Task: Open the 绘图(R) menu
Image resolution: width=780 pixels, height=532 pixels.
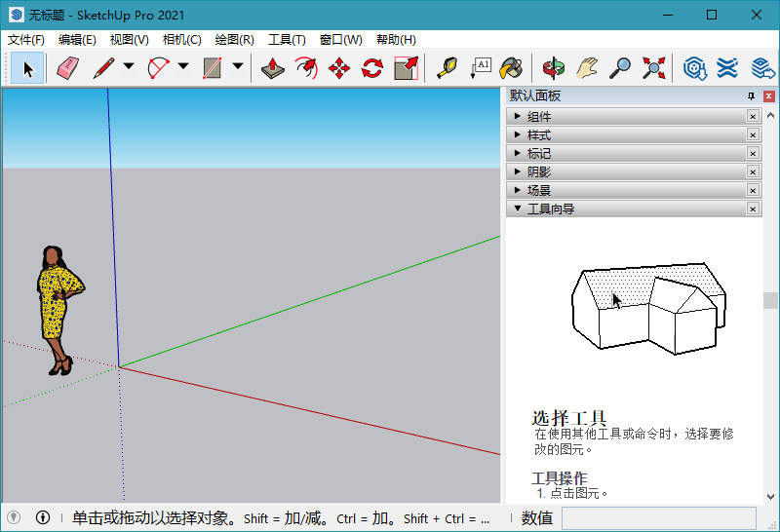Action: coord(234,40)
